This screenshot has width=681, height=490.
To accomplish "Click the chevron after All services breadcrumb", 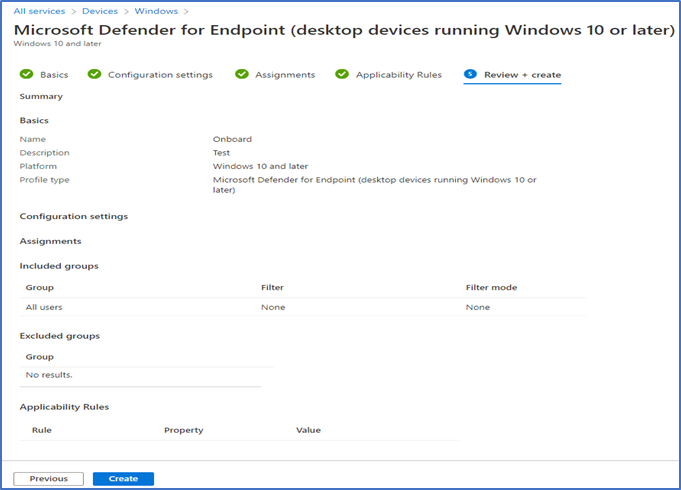I will pos(73,12).
